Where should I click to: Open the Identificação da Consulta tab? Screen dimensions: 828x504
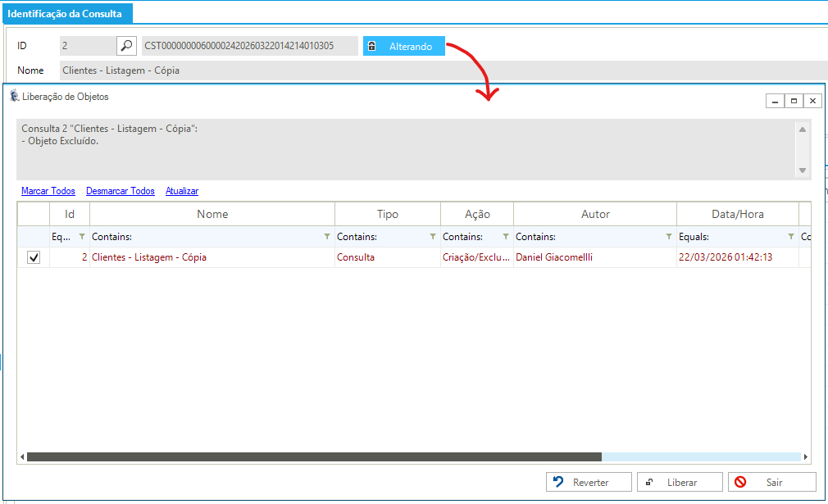click(x=65, y=14)
